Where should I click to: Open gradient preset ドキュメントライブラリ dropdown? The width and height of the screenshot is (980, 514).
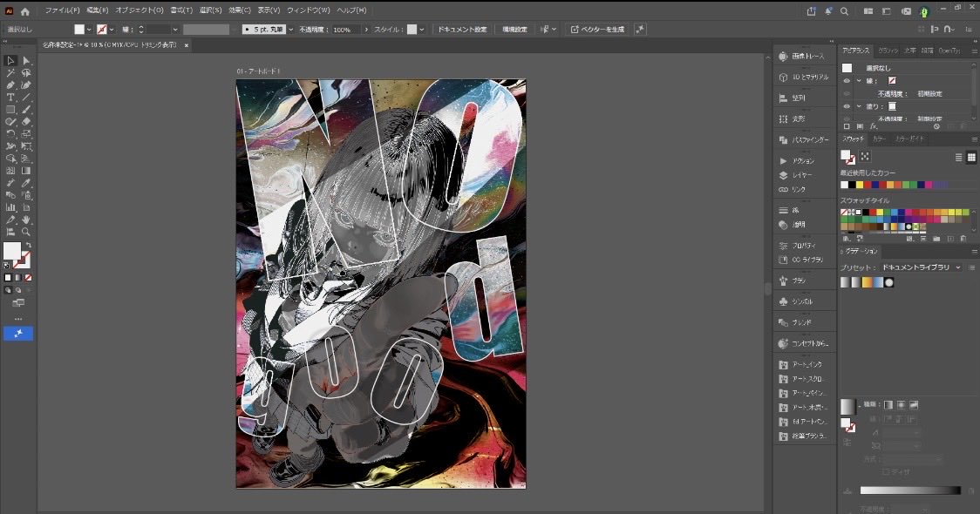922,267
